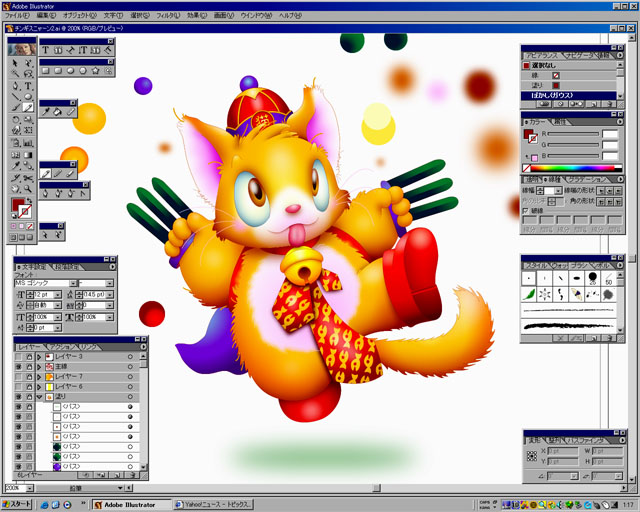The image size is (640, 512).
Task: Expand the レイヤー 6 layer triangle
Action: 40,387
